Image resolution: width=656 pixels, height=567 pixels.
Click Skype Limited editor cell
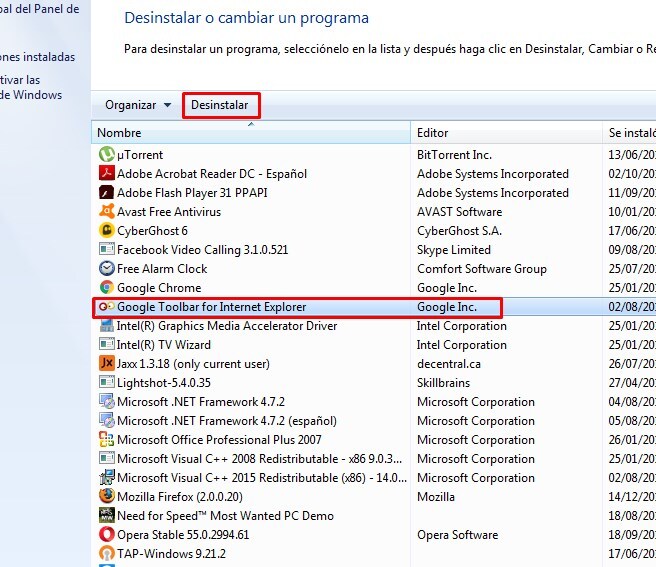pyautogui.click(x=454, y=250)
